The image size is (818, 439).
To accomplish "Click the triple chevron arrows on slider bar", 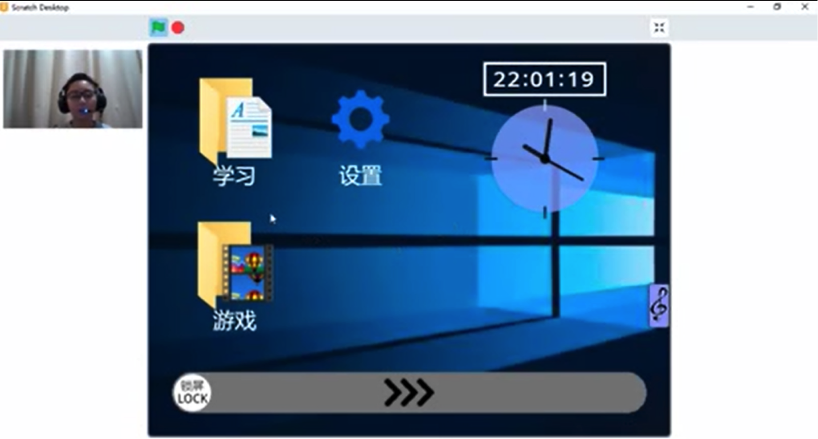I will [x=409, y=393].
